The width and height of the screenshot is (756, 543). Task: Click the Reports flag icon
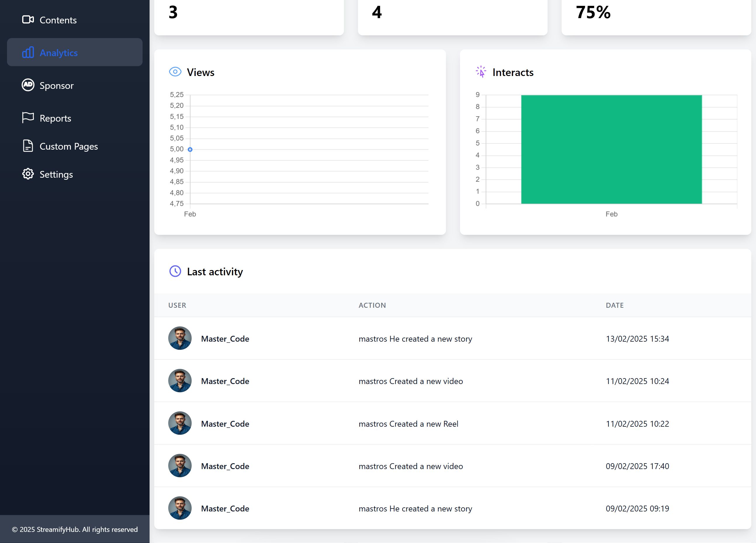pos(28,118)
